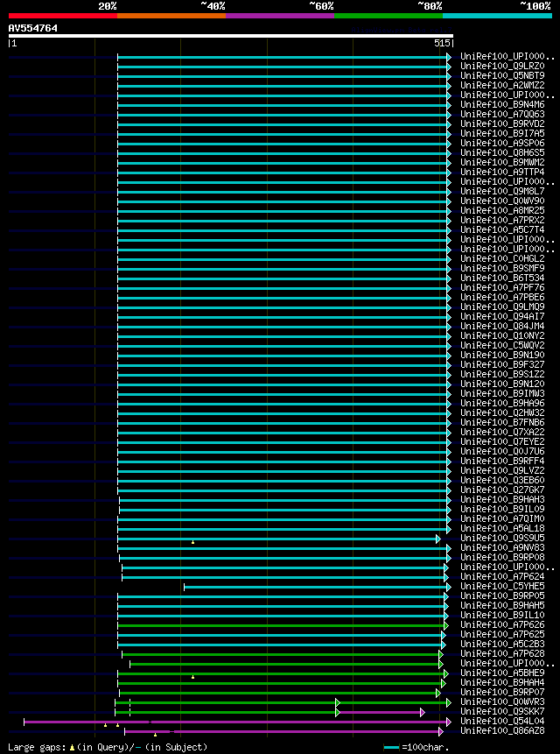This screenshot has height=754, width=560.
Task: Select the UniRef100_Q54L04 label
Action: [502, 721]
